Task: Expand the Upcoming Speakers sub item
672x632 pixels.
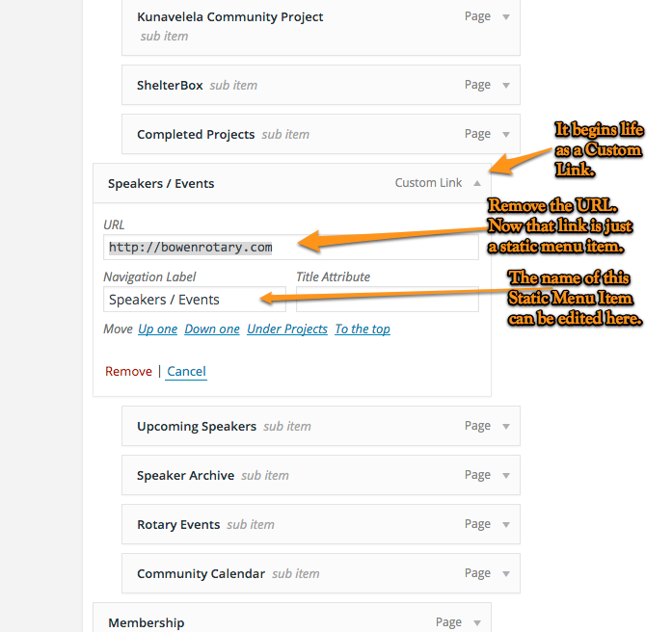Action: coord(506,426)
